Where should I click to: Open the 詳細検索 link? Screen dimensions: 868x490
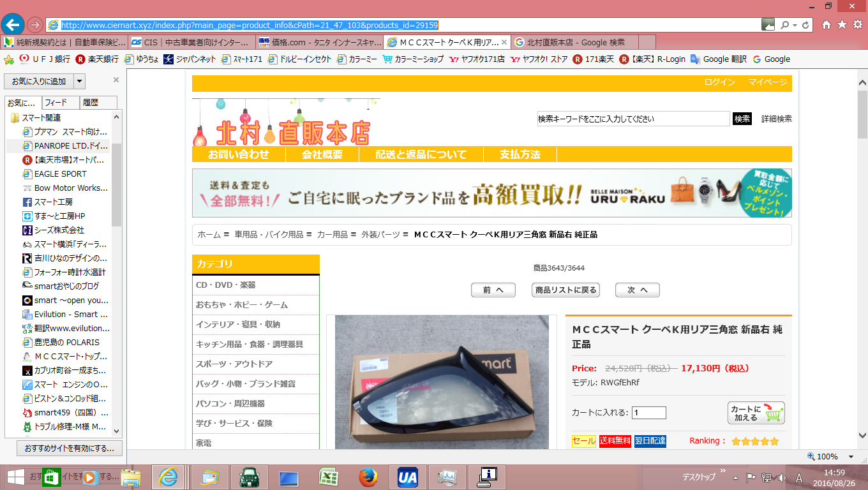click(x=777, y=119)
